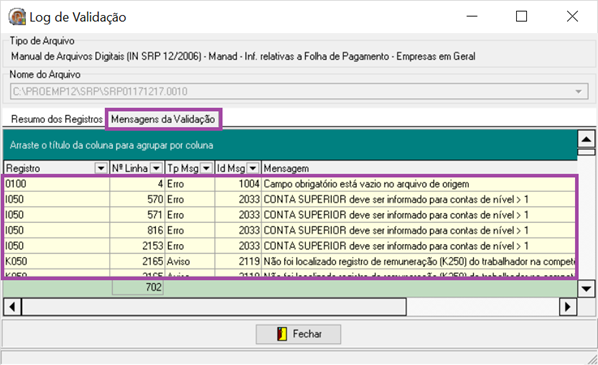This screenshot has height=365, width=598.
Task: Select the Mensagens da Validação tab
Action: click(163, 119)
